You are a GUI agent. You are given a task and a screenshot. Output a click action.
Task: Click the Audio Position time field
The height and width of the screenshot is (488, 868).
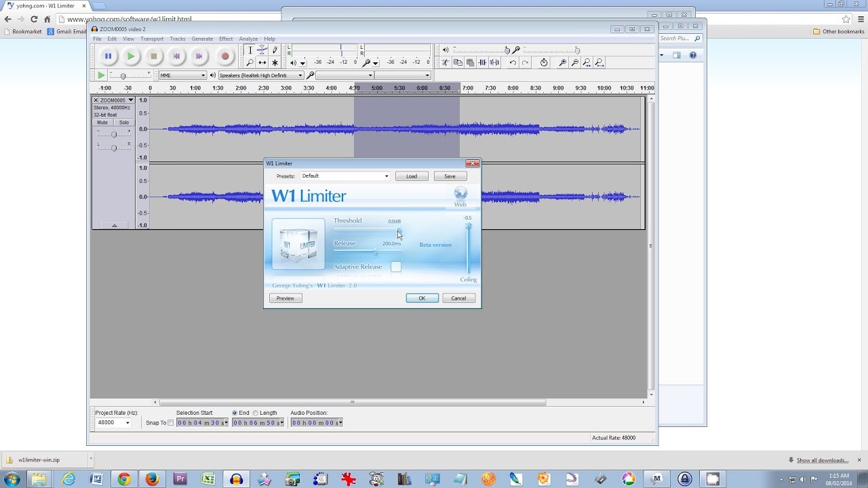316,423
